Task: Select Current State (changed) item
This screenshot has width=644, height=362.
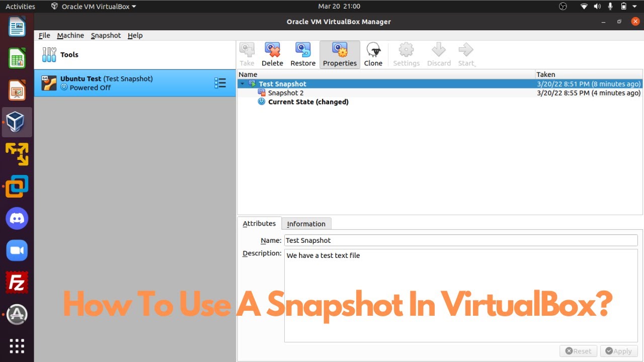Action: point(308,102)
